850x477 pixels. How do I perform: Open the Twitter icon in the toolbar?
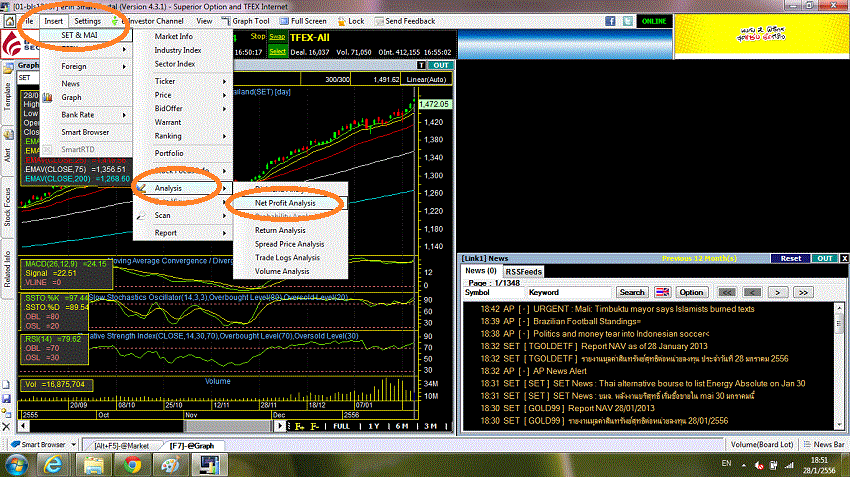[628, 21]
